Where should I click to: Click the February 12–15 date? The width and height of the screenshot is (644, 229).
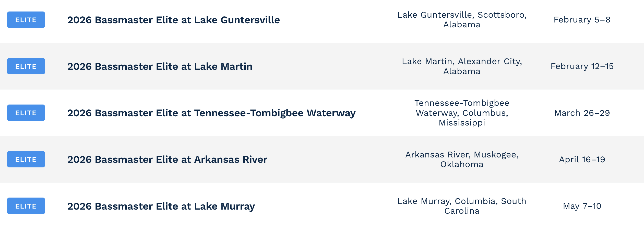(582, 66)
